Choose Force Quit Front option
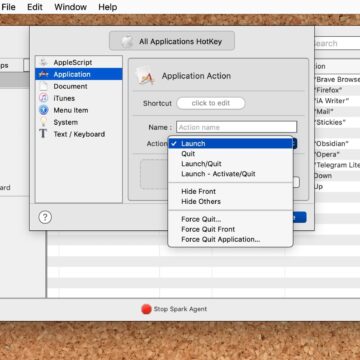Screen dimensions: 360x360 (x=230, y=229)
